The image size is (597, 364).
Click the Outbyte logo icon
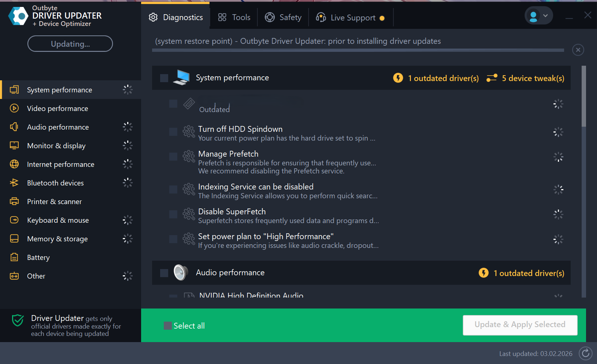18,16
